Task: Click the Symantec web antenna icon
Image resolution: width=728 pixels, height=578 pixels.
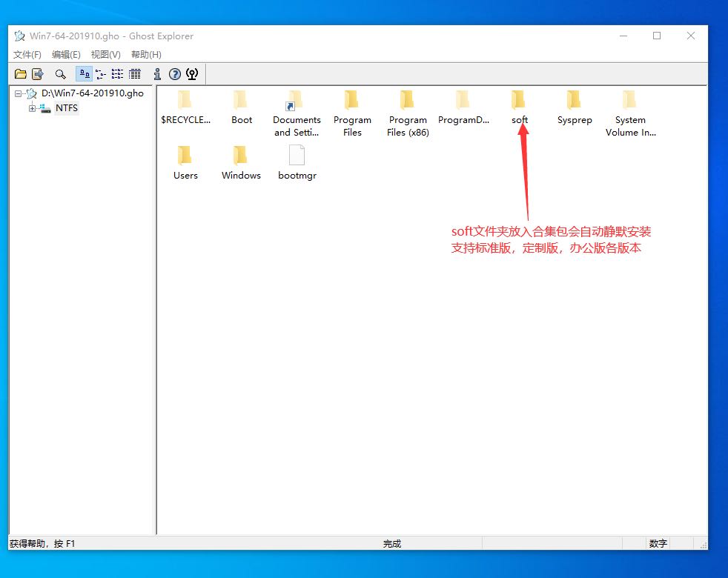Action: [x=192, y=74]
